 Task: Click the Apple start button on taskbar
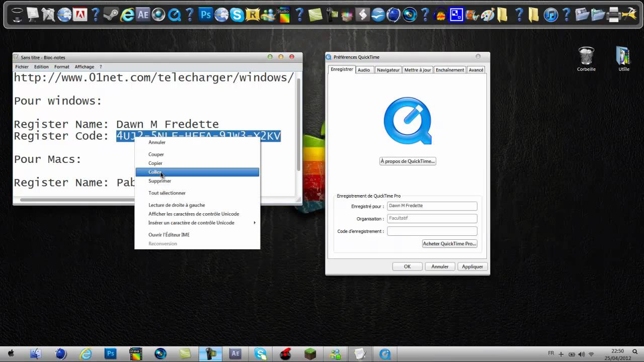point(11,353)
